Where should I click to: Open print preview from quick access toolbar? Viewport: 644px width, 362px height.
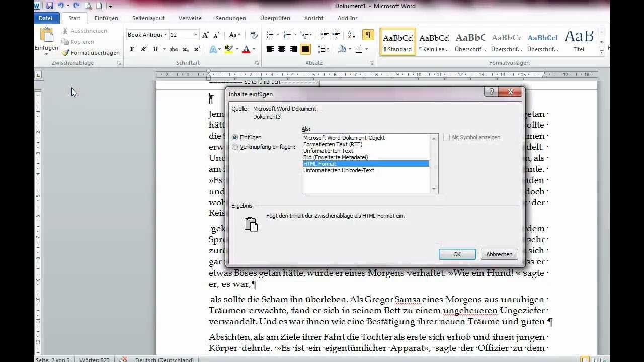pos(88,6)
